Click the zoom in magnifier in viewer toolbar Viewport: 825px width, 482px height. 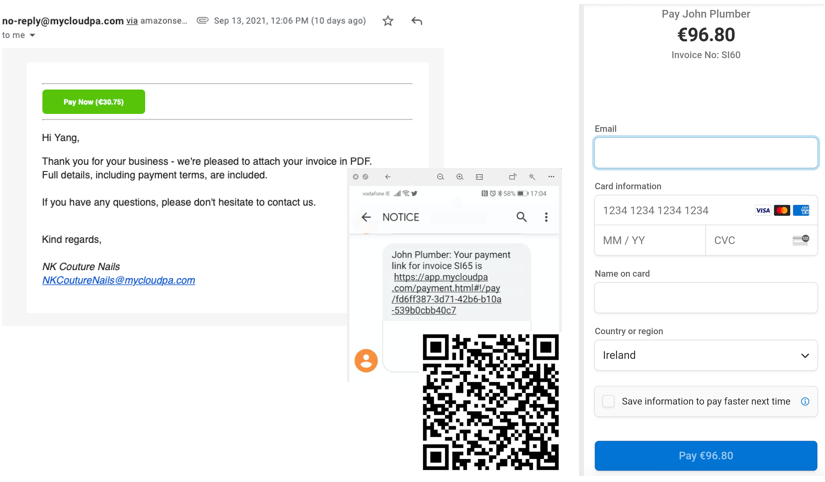pyautogui.click(x=460, y=177)
